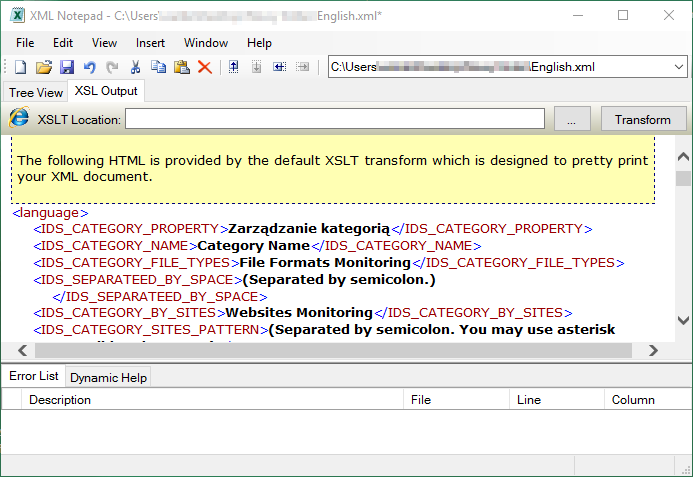Minimize the XML Notepad window
This screenshot has height=477, width=693.
click(x=578, y=15)
